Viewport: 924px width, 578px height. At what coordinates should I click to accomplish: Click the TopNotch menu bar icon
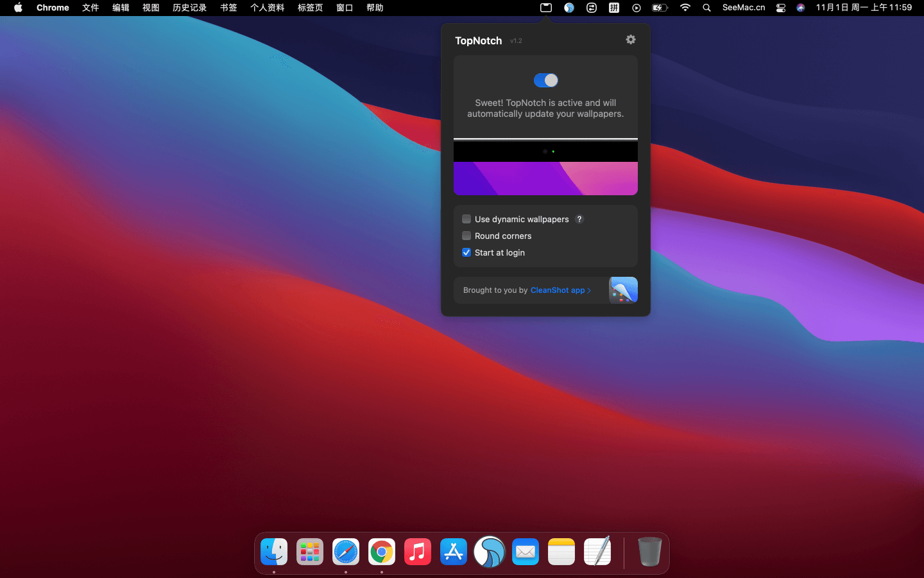tap(546, 8)
